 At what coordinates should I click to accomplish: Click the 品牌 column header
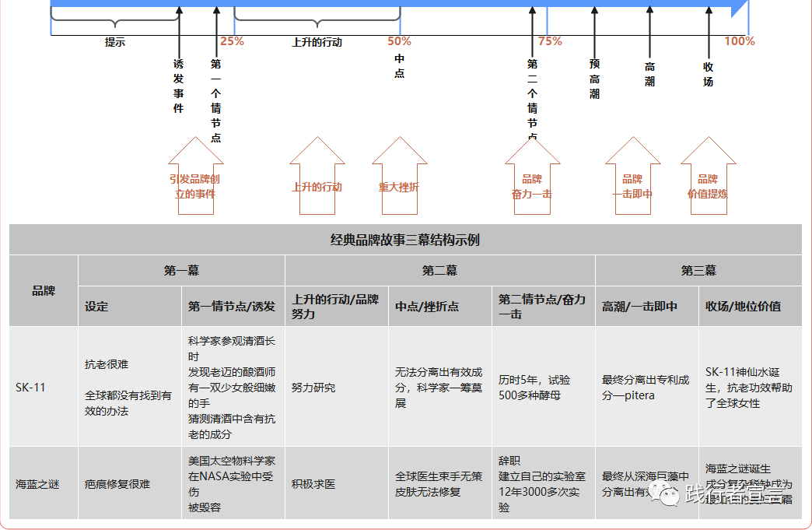tap(44, 290)
